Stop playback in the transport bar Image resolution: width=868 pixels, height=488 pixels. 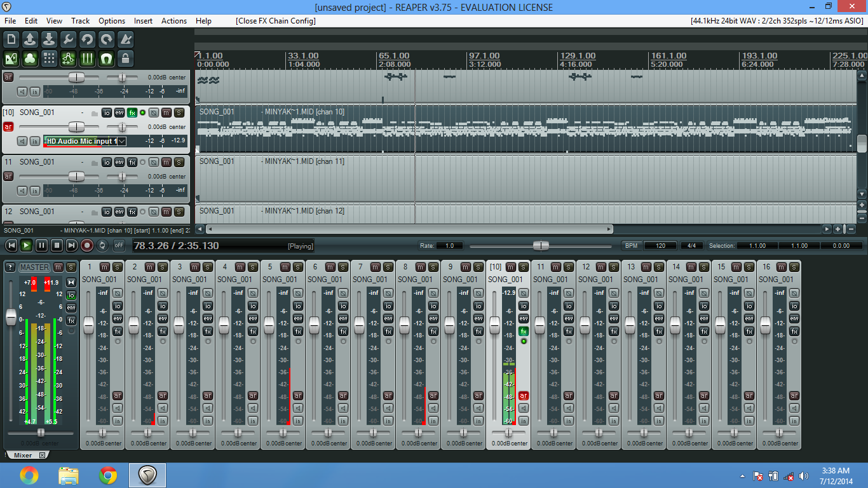point(57,245)
